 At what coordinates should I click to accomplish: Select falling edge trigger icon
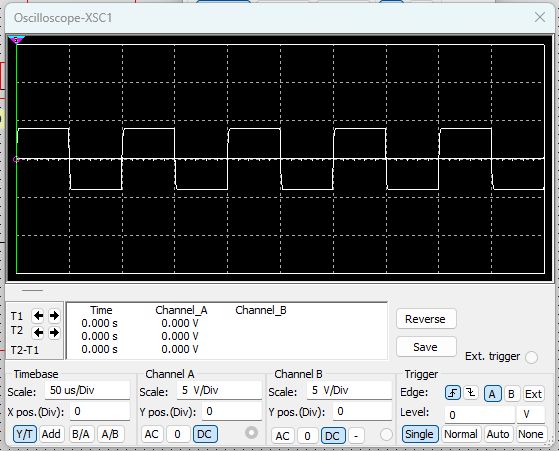(471, 393)
